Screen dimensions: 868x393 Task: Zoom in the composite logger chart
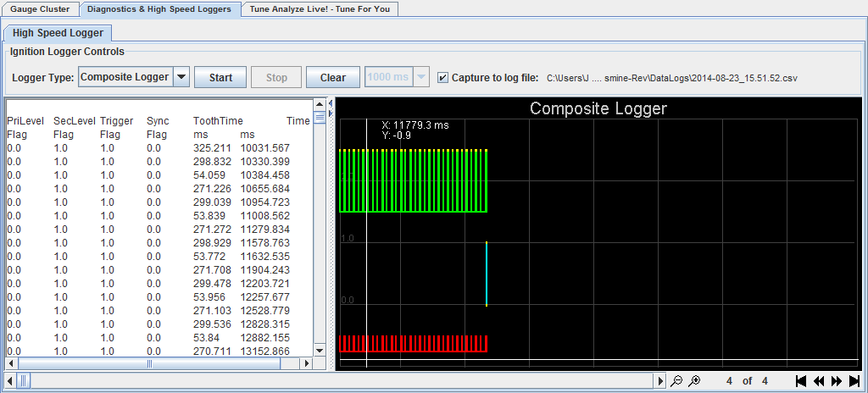tap(694, 381)
